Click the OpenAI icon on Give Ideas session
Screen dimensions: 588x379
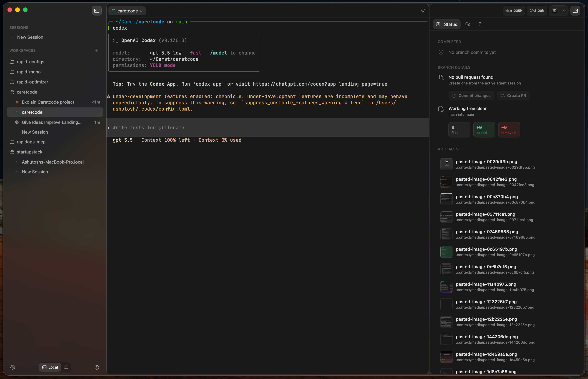point(17,122)
